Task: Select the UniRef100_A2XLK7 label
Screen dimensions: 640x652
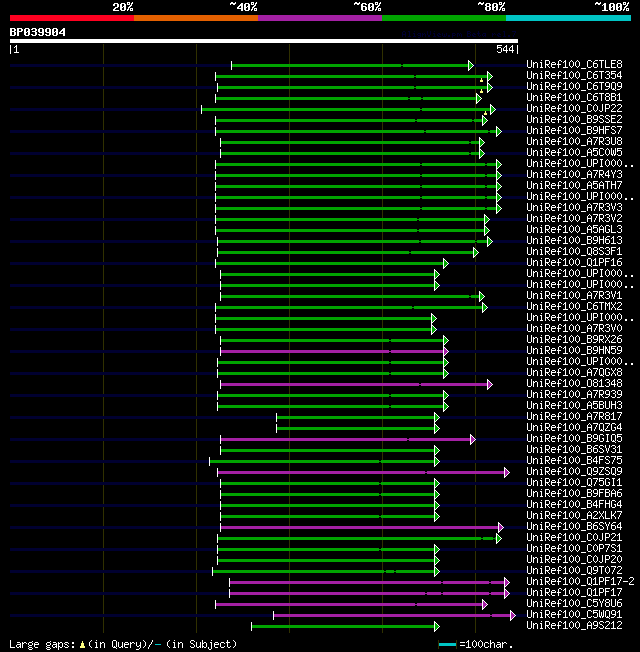Action: pos(574,516)
